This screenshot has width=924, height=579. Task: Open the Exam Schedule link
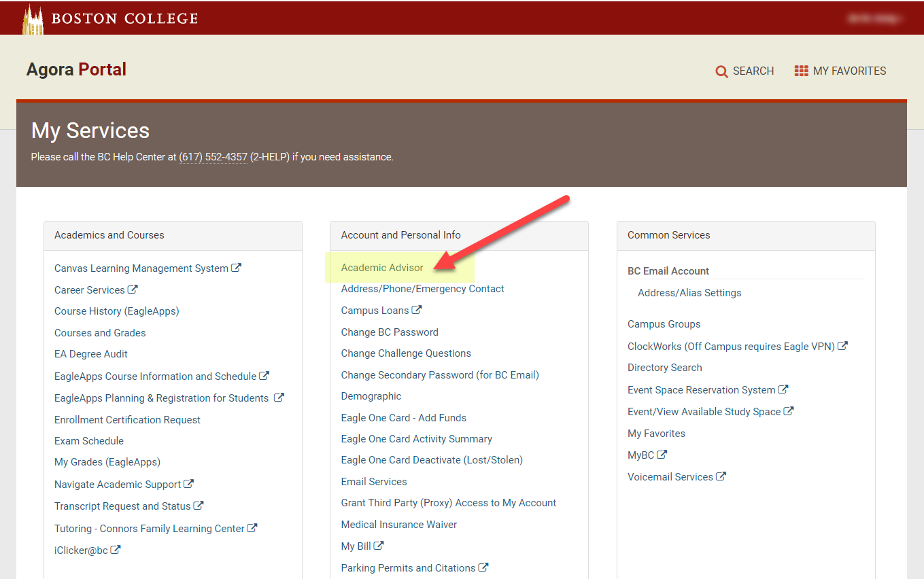(89, 441)
